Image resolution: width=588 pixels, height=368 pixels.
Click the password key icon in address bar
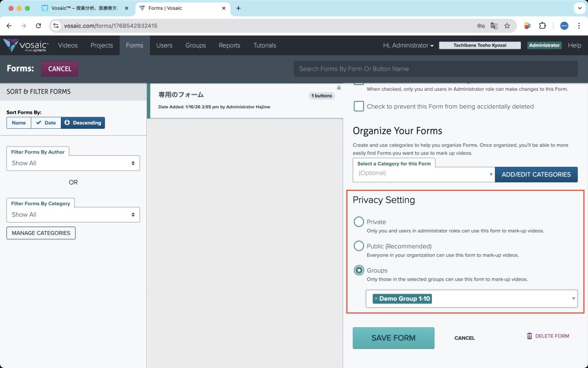[481, 26]
